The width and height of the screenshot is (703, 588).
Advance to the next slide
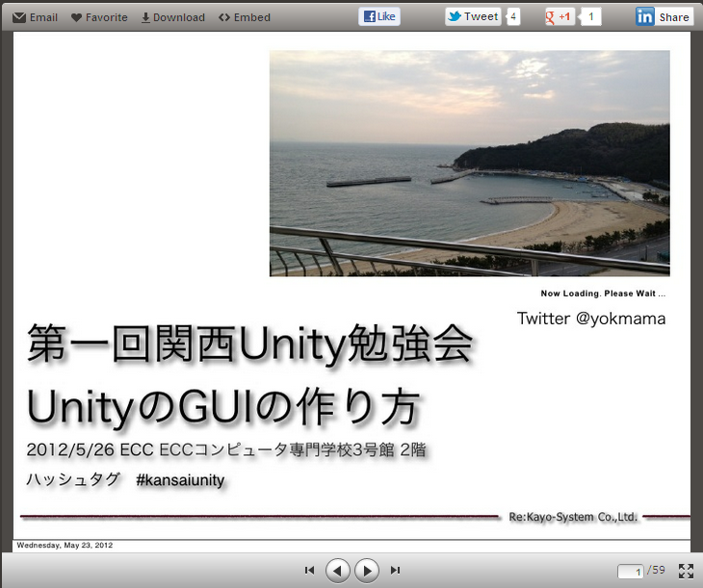[x=367, y=571]
